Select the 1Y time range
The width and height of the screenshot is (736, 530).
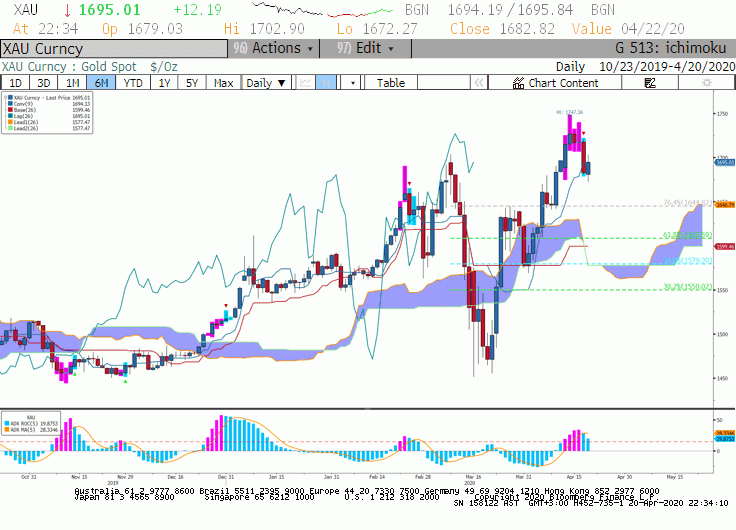click(164, 83)
